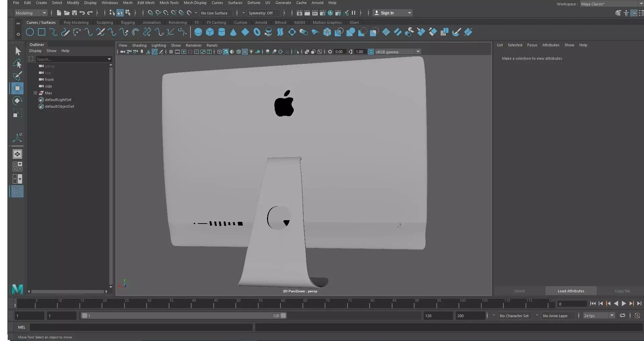Activate the Move tool
The width and height of the screenshot is (644, 341).
[17, 88]
